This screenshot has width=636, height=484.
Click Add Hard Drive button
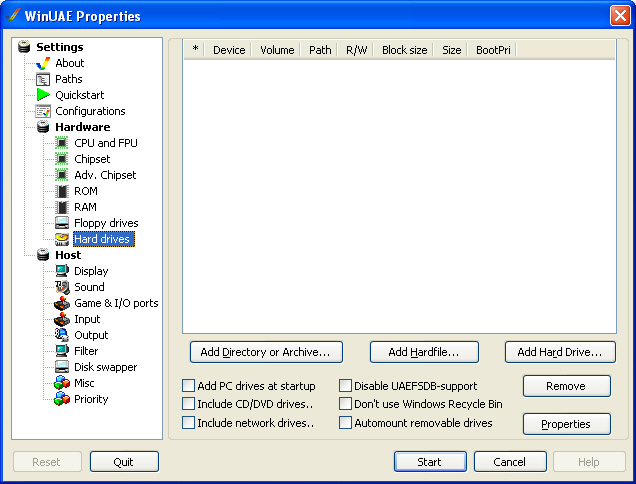point(560,352)
